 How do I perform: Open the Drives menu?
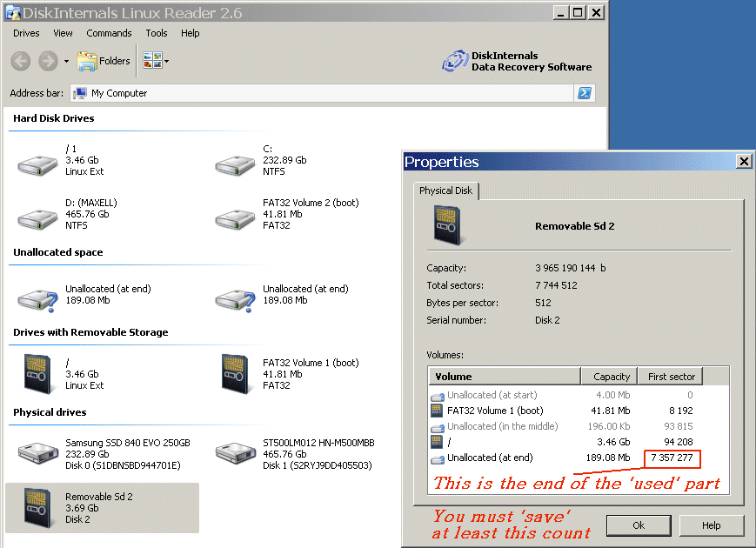coord(26,33)
